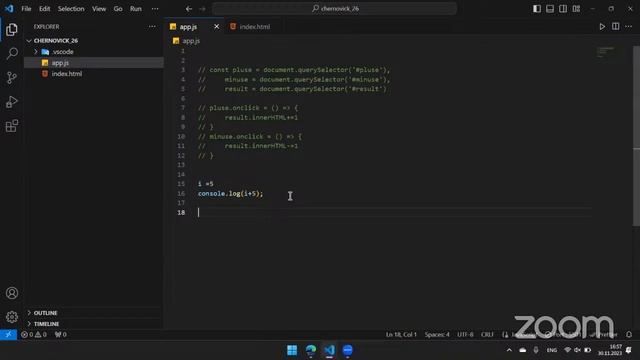
Task: Open the Windows Start menu
Action: pyautogui.click(x=292, y=350)
